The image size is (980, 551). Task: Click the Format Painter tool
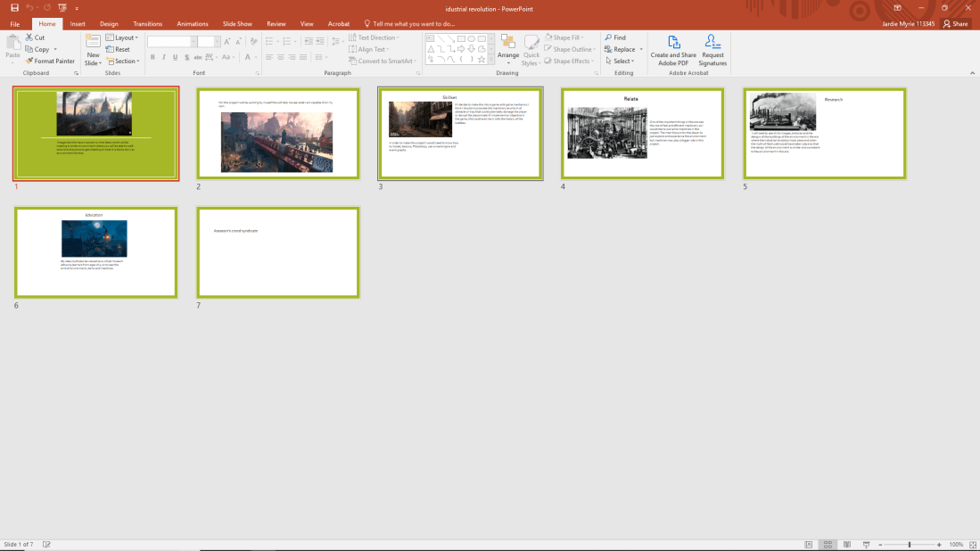[51, 62]
